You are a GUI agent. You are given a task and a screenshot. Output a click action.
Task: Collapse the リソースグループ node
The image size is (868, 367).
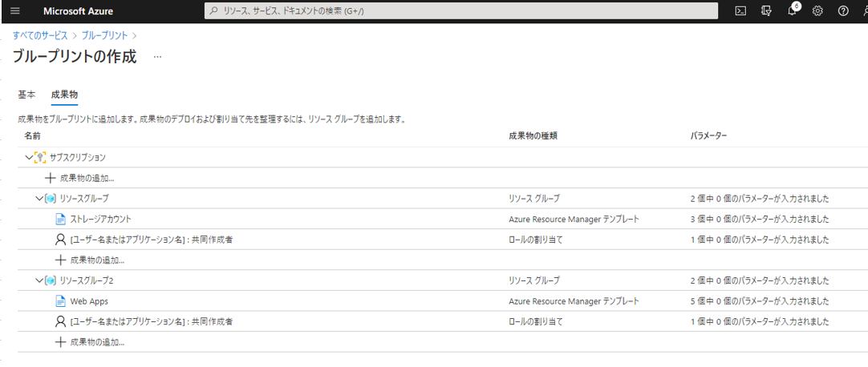coord(39,199)
